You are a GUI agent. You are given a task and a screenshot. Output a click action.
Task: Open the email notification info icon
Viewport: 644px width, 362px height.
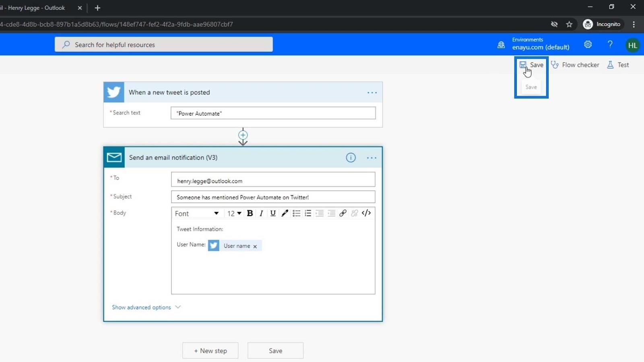(351, 158)
